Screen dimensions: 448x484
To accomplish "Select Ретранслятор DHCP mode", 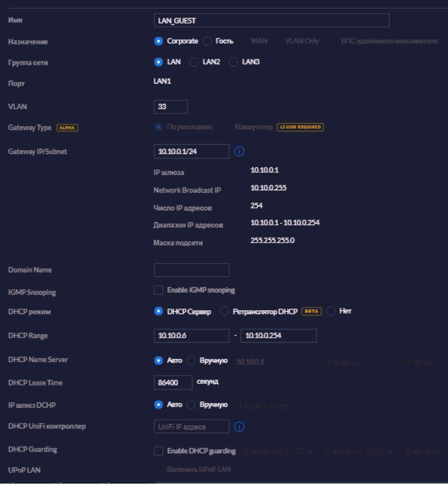I will point(224,311).
